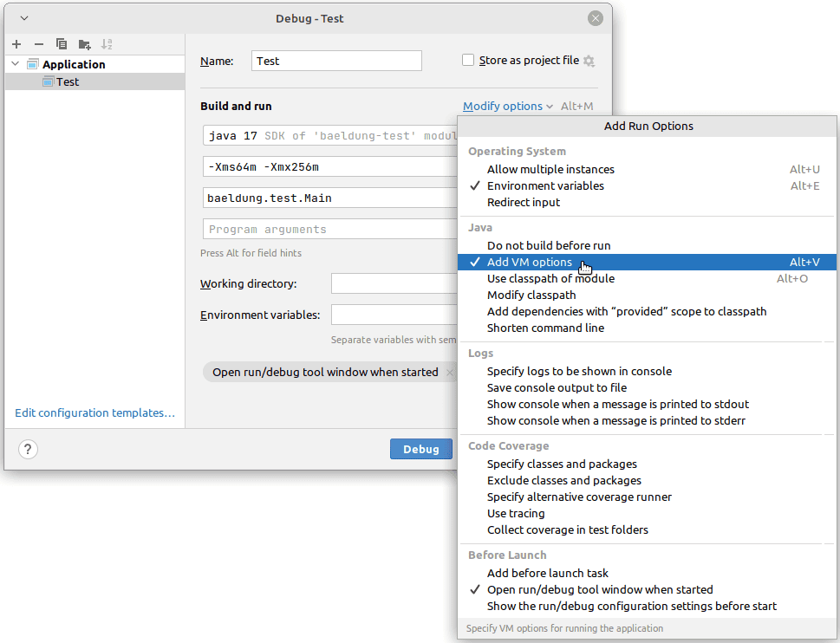Create a new folder for configurations
This screenshot has height=643, width=840.
coord(83,44)
